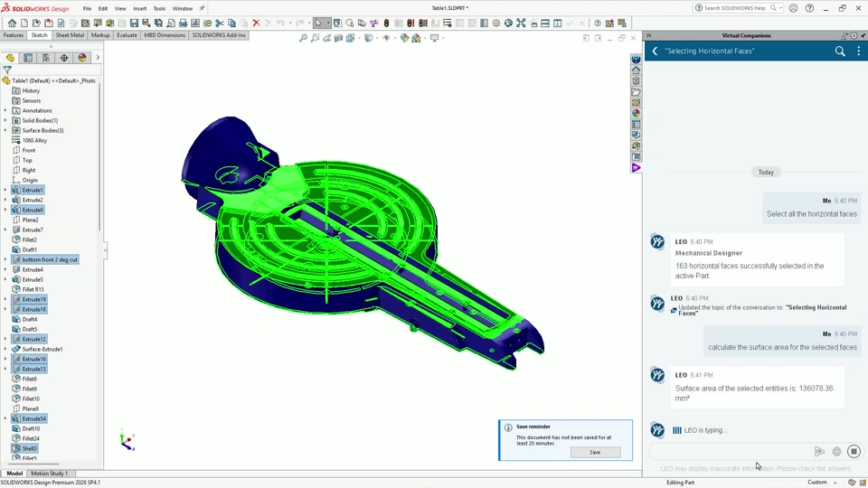Viewport: 868px width, 488px height.
Task: Choose the Select arrow cursor tool
Action: point(318,23)
